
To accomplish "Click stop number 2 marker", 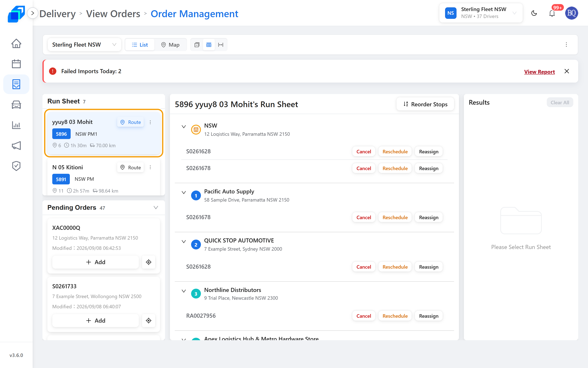I will click(196, 245).
